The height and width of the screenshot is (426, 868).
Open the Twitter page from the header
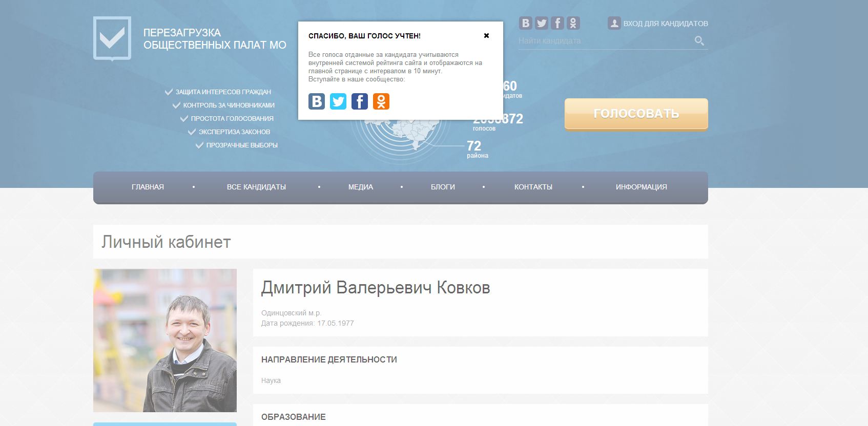point(542,23)
